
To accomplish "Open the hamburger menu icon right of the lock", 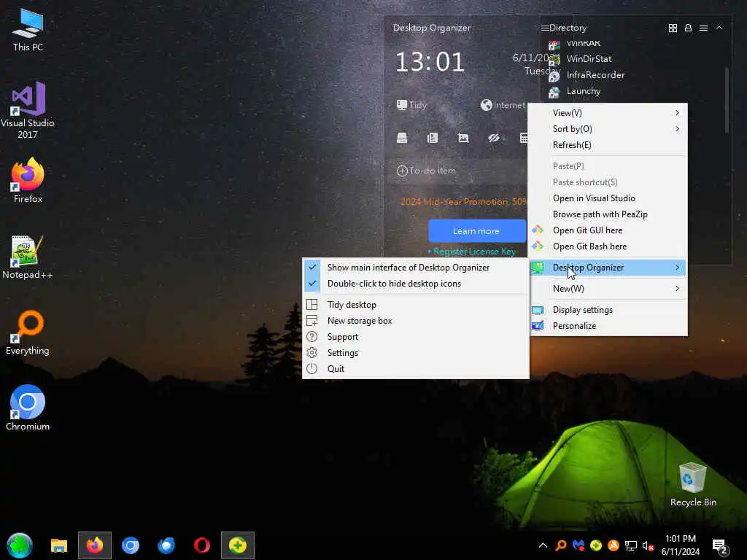I will [x=703, y=28].
